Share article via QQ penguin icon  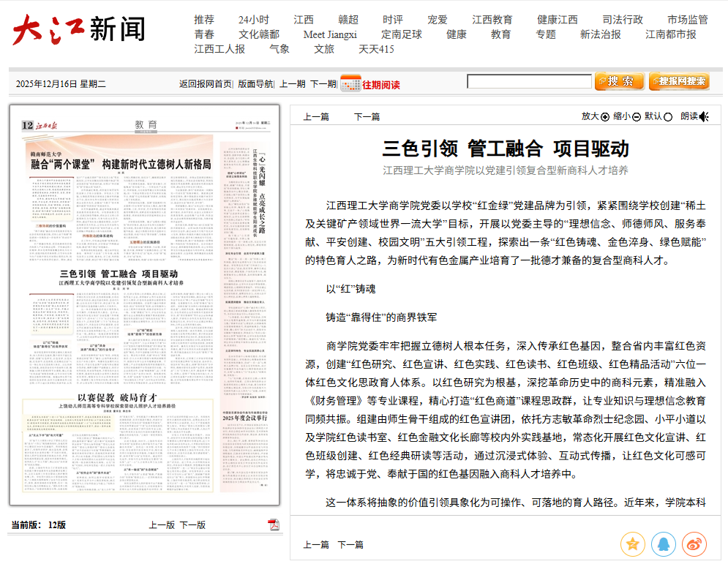pos(664,544)
